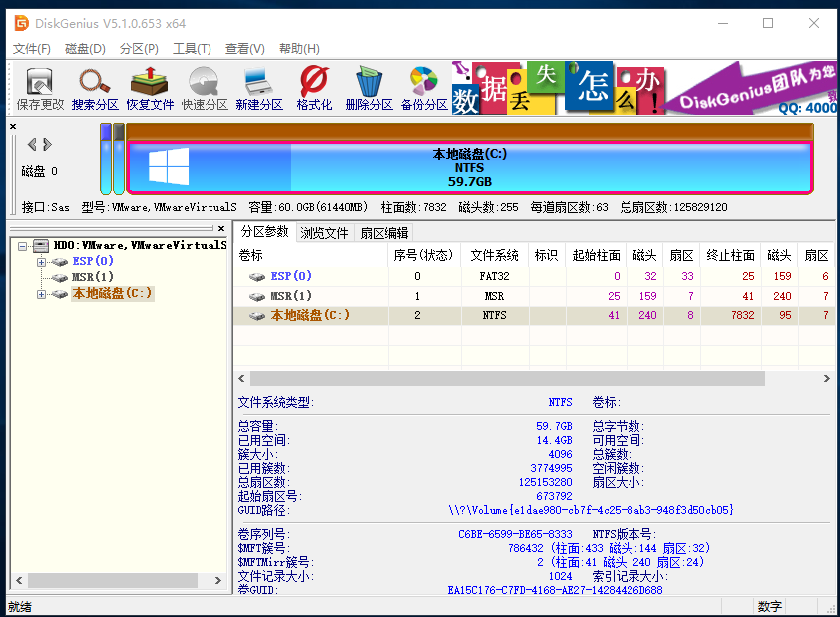Select ESP(0) in the left tree

pyautogui.click(x=93, y=261)
